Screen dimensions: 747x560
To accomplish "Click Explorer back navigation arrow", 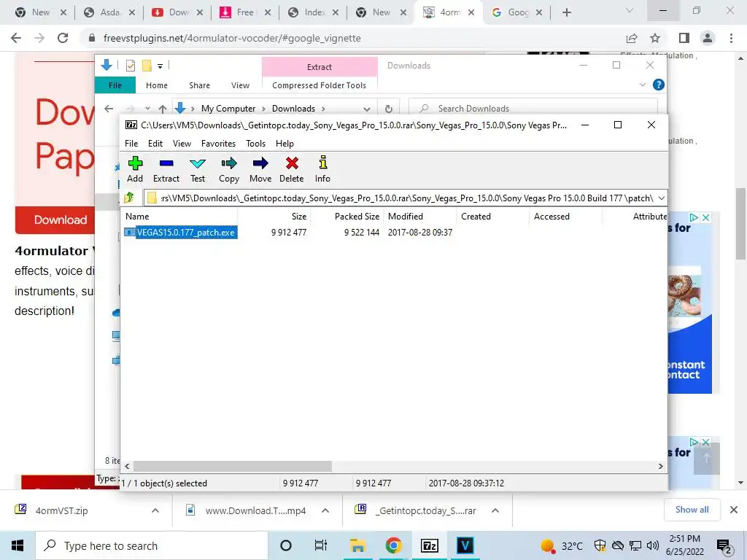I will point(109,109).
